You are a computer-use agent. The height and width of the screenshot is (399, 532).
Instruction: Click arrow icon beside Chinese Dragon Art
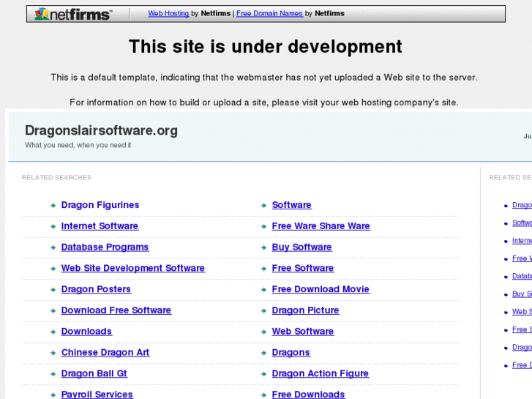pos(53,353)
